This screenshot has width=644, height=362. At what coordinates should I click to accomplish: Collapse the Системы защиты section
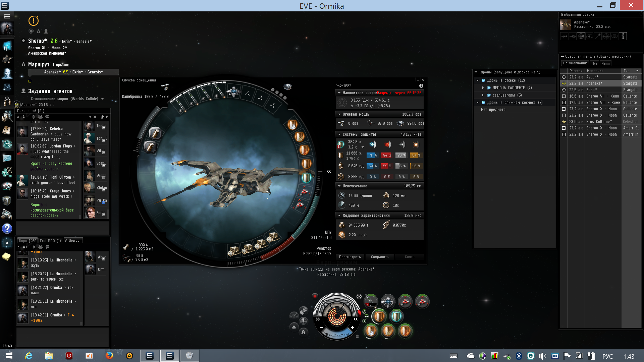[x=339, y=134]
